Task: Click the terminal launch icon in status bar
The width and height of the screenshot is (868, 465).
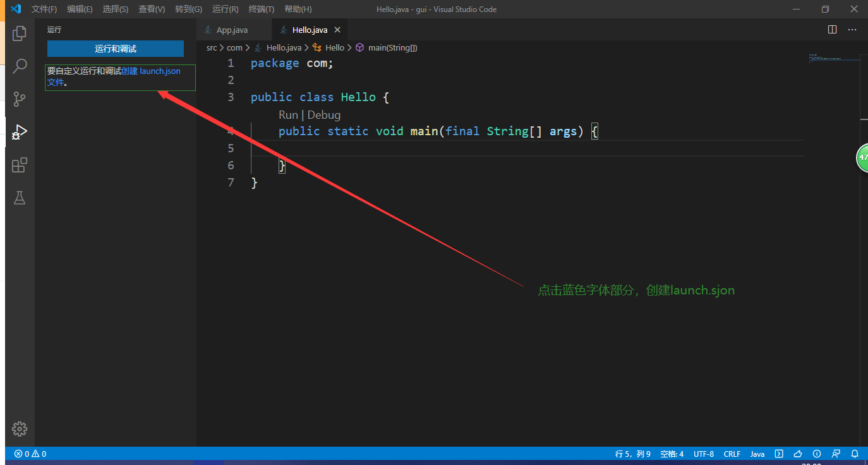Action: click(779, 454)
